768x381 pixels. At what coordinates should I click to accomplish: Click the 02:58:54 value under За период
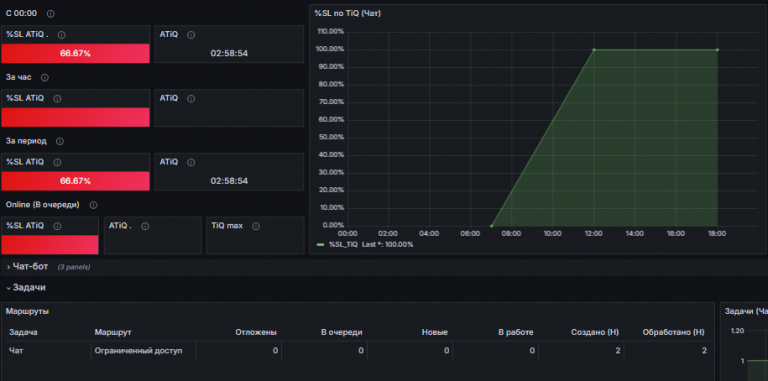pyautogui.click(x=229, y=181)
